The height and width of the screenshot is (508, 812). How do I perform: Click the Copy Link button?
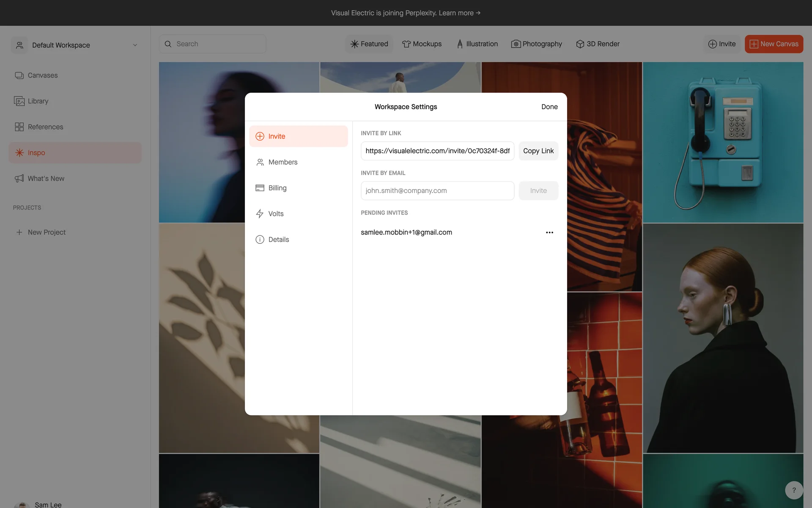[538, 151]
